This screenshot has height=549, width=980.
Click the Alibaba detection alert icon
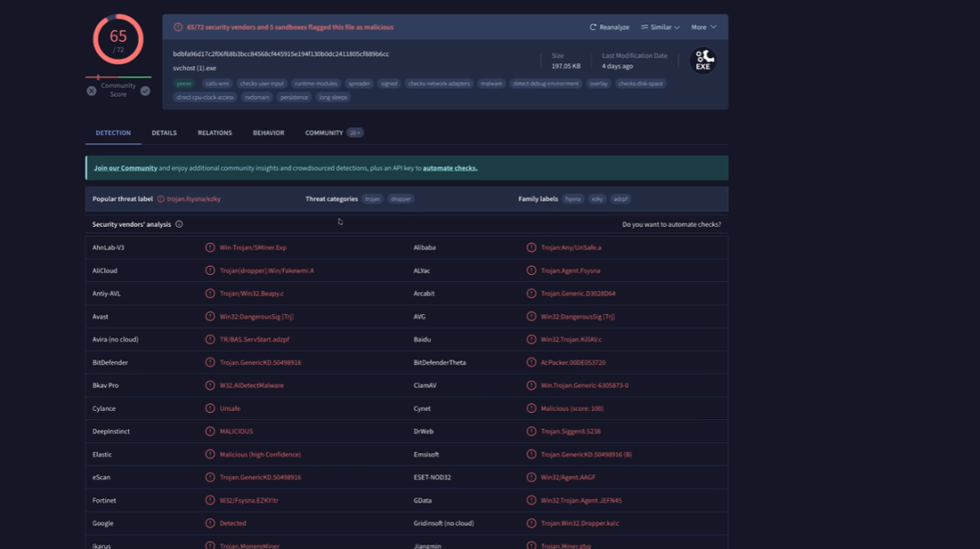tap(531, 247)
